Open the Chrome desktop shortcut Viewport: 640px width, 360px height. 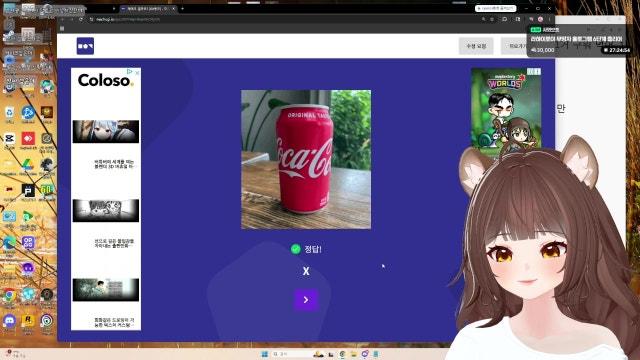click(9, 295)
